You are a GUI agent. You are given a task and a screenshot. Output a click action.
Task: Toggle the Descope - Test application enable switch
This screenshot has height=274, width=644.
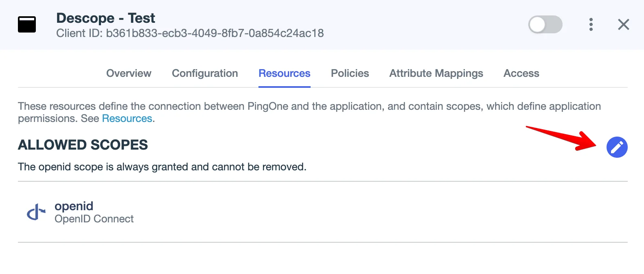tap(545, 24)
